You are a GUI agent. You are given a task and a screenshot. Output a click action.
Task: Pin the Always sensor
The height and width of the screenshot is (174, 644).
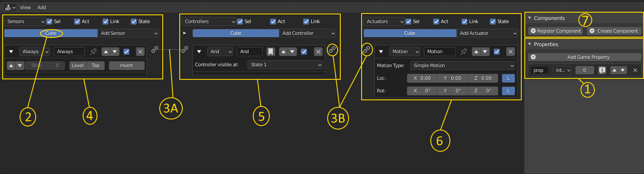pos(93,51)
